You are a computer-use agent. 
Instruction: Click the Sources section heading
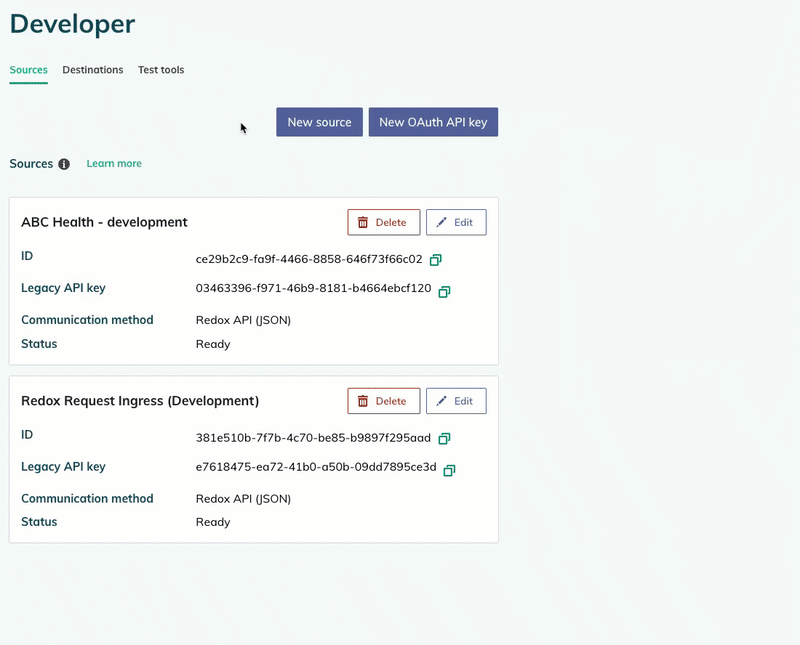(31, 164)
